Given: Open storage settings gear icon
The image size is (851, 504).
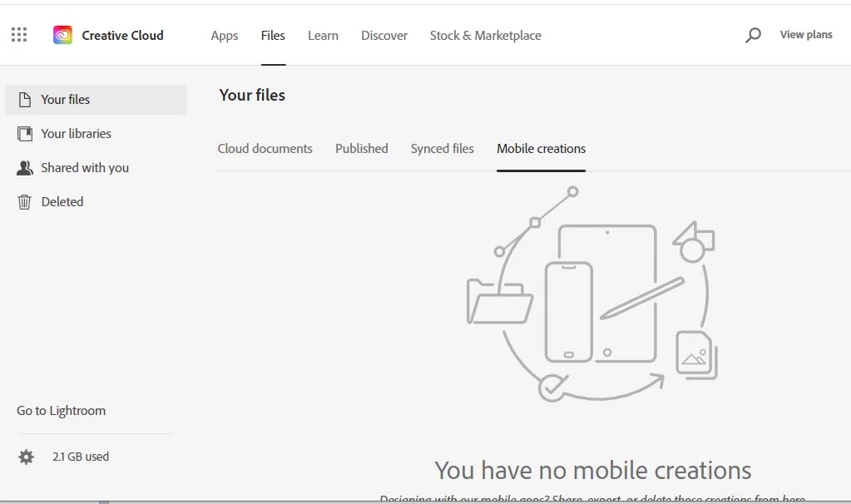Looking at the screenshot, I should (x=26, y=457).
